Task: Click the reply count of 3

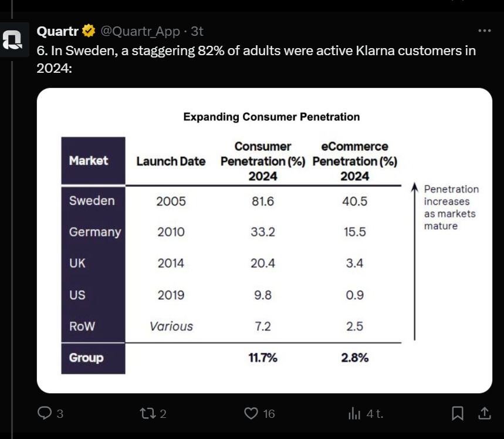Action: point(59,414)
